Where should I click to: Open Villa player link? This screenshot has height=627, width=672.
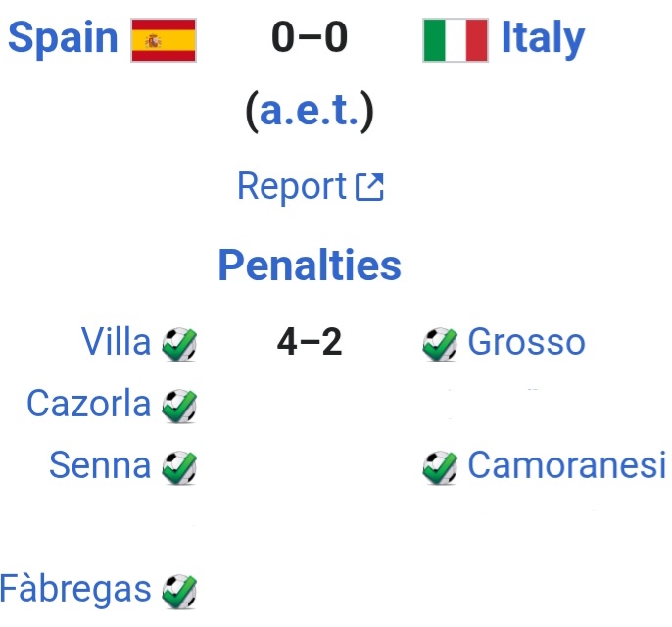click(x=117, y=342)
